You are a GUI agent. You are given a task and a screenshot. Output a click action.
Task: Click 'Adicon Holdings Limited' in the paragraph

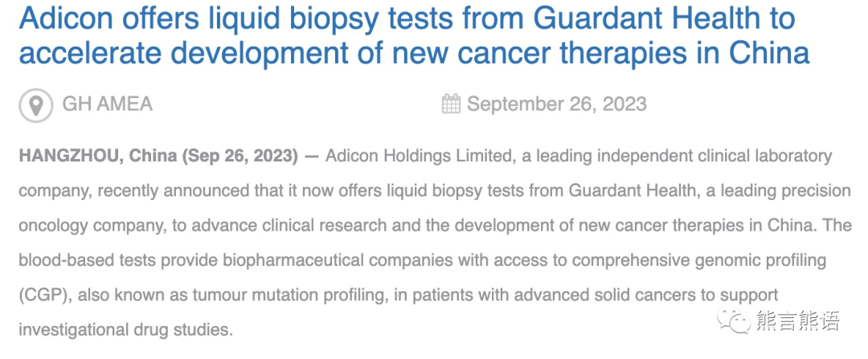pyautogui.click(x=419, y=157)
